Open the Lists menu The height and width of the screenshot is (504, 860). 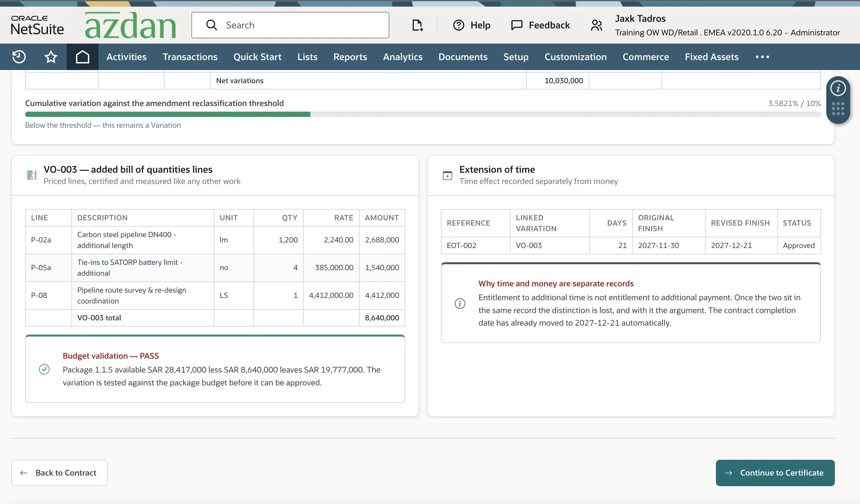pyautogui.click(x=307, y=56)
